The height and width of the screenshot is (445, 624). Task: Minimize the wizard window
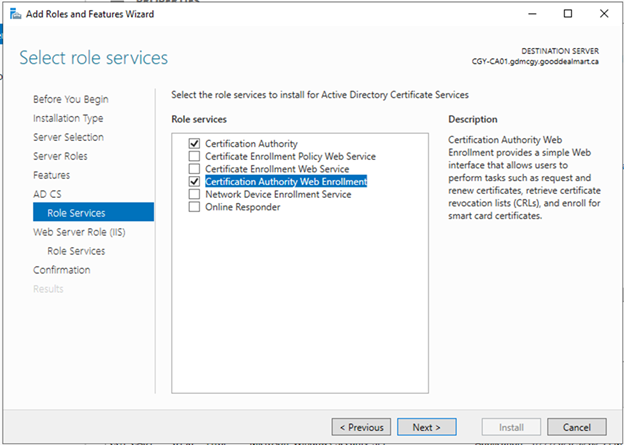[532, 14]
